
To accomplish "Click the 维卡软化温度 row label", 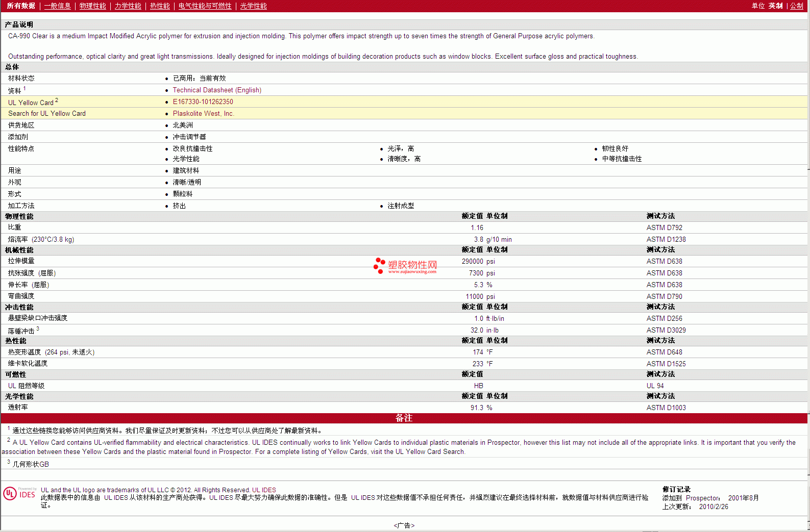I will click(28, 363).
